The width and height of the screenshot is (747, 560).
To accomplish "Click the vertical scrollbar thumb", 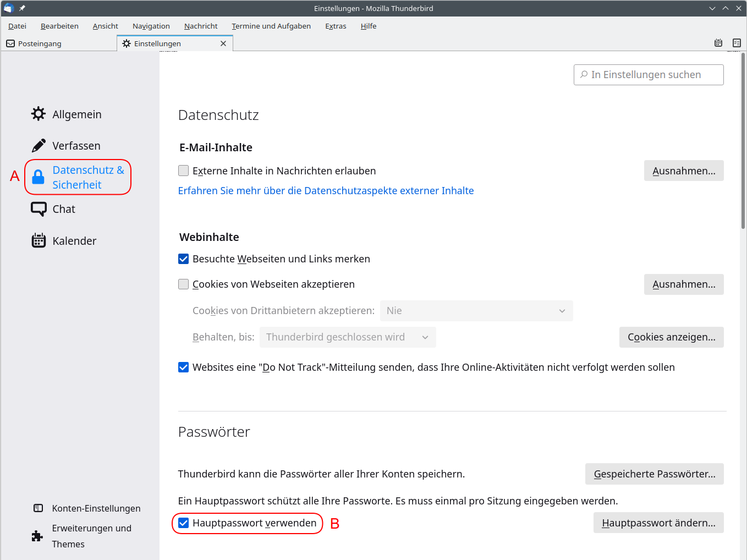I will click(743, 141).
